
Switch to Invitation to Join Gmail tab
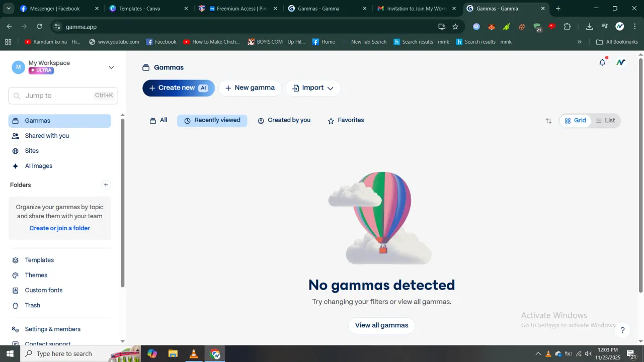(417, 9)
